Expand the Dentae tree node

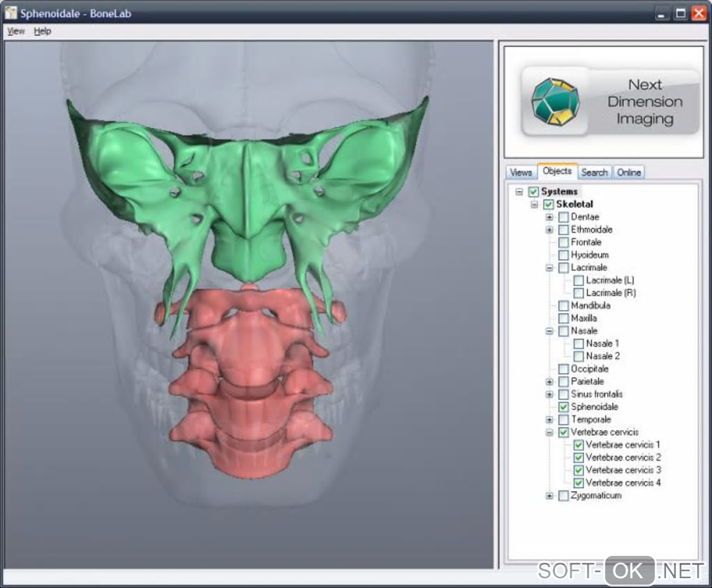(549, 217)
